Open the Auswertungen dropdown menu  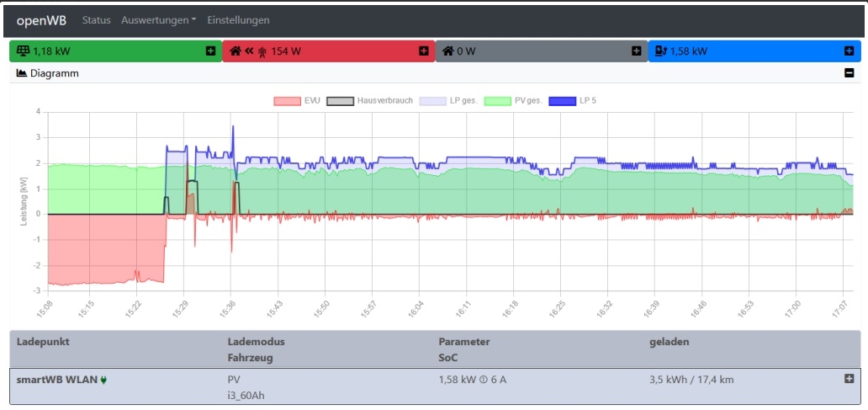159,19
